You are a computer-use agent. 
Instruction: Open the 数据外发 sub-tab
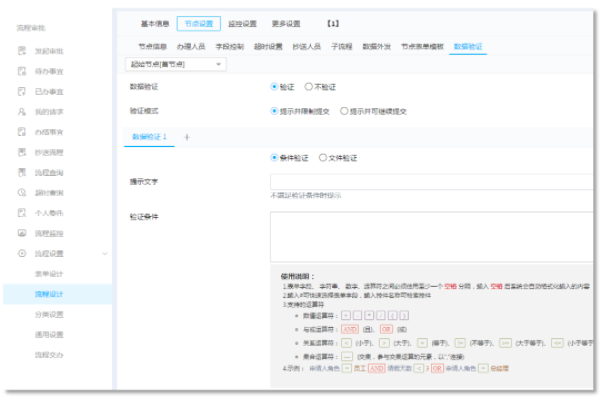click(377, 46)
